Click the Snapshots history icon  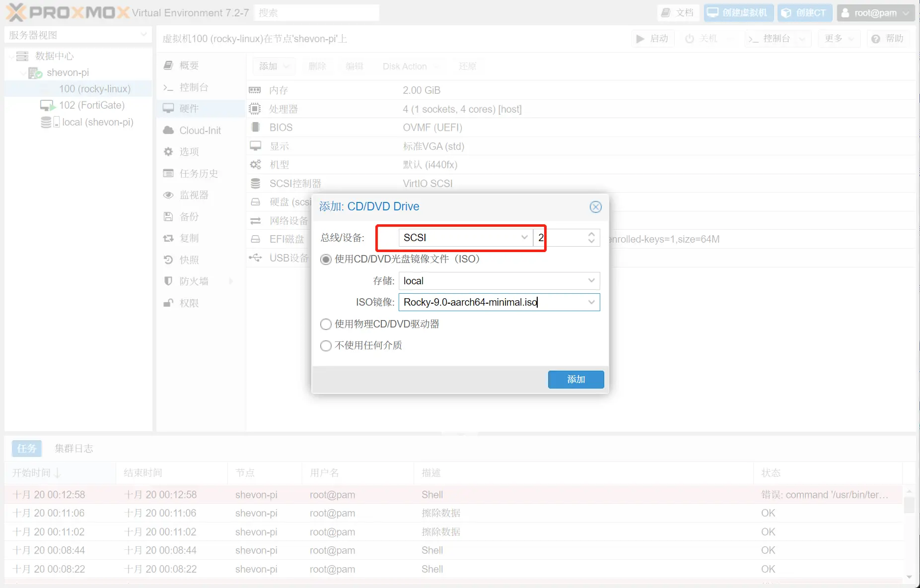click(x=168, y=260)
